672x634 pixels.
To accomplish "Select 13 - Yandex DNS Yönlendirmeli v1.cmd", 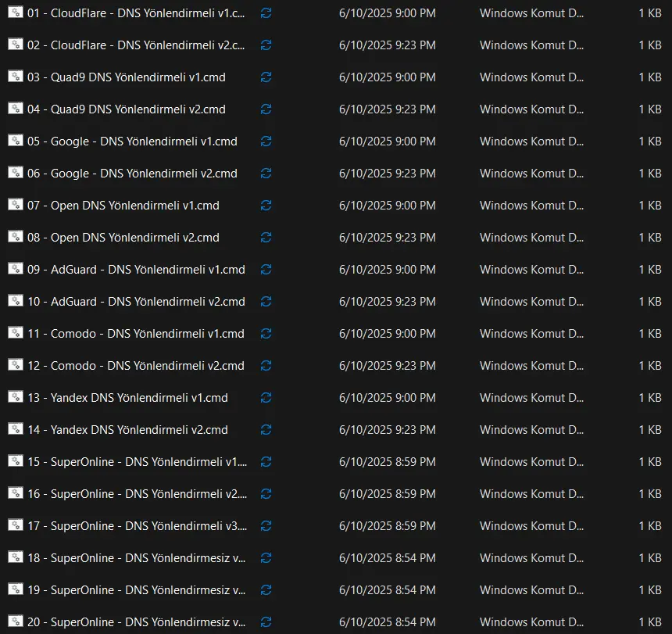I will point(127,398).
